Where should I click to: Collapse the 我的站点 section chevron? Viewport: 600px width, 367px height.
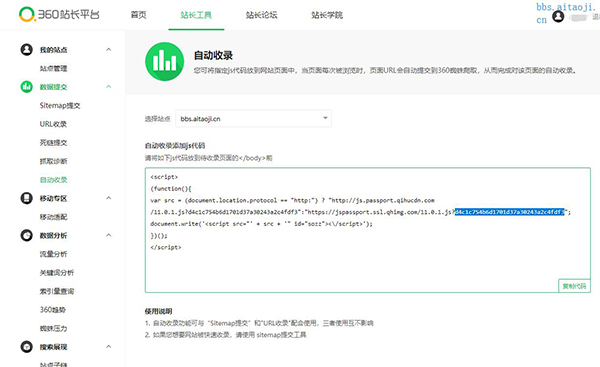pyautogui.click(x=109, y=49)
